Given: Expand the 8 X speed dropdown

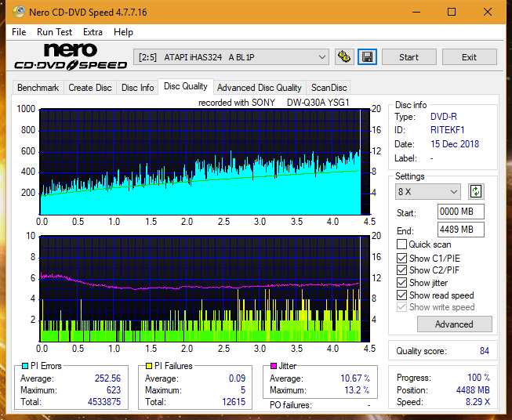Looking at the screenshot, I should 428,191.
